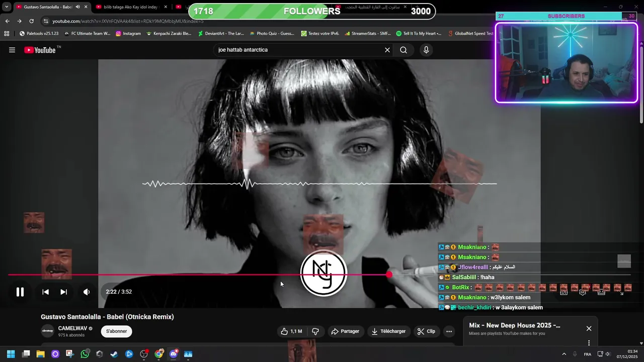Open the Tell It To My Heart bookmark

point(419,34)
